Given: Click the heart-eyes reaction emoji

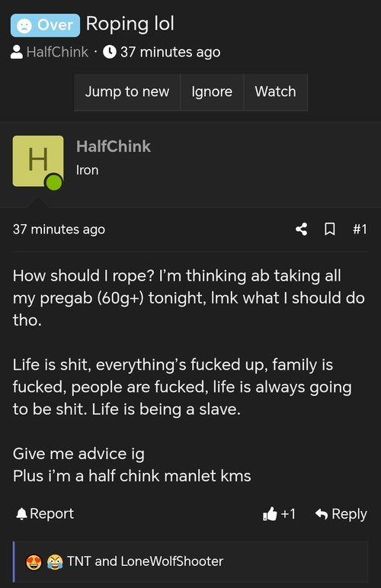Looking at the screenshot, I should pos(34,562).
